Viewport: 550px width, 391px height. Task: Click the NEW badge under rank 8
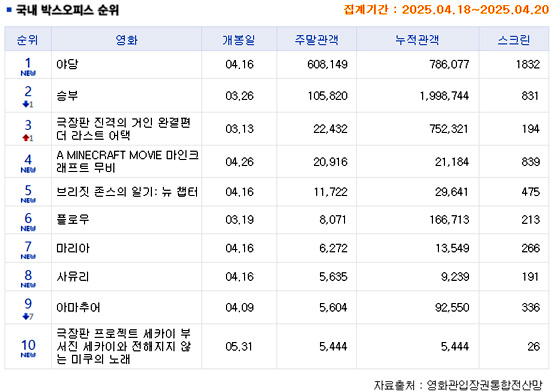pyautogui.click(x=28, y=285)
